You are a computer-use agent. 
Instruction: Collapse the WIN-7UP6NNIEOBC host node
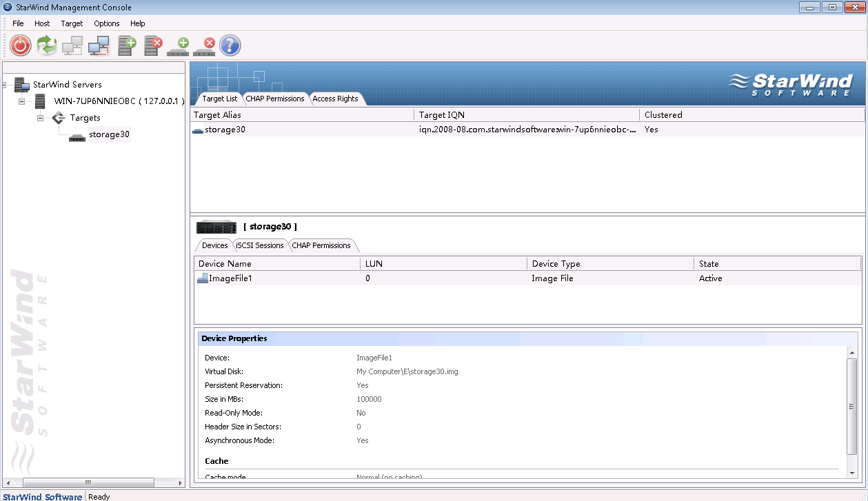[22, 101]
